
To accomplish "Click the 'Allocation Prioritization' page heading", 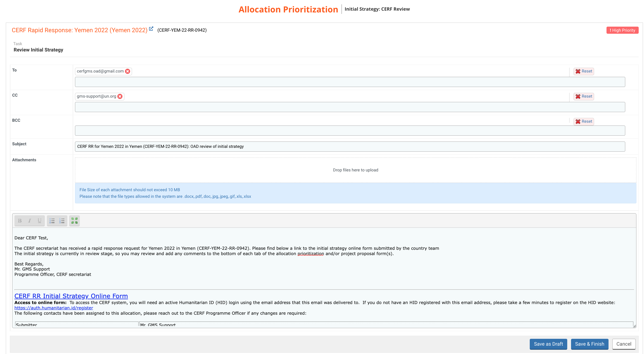I will (x=288, y=9).
